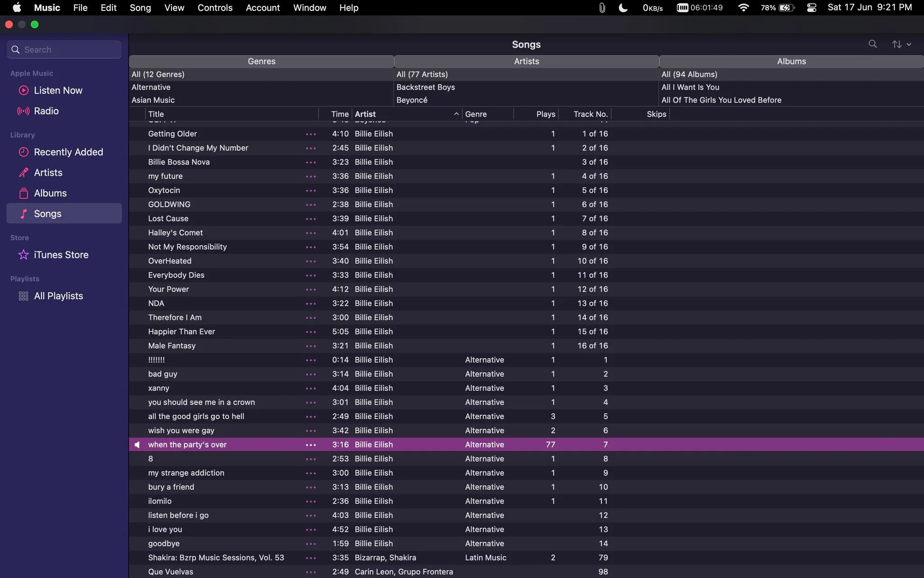The image size is (924, 578).
Task: Click the Plays column header
Action: pyautogui.click(x=536, y=114)
